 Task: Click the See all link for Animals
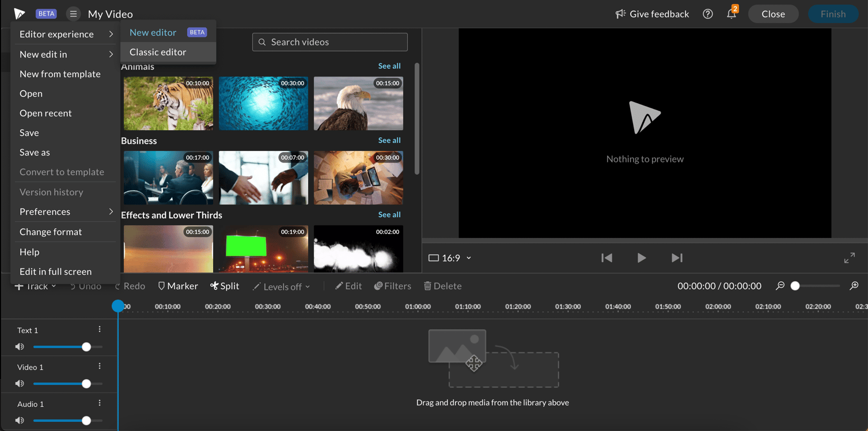(389, 66)
